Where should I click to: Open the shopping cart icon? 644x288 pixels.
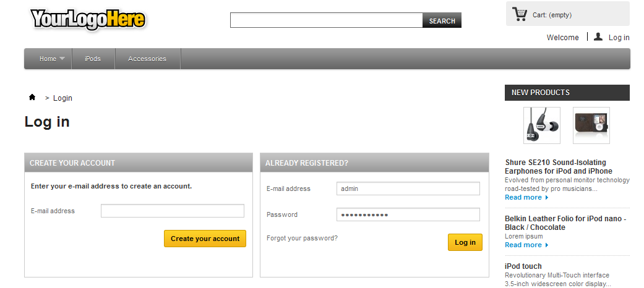520,14
